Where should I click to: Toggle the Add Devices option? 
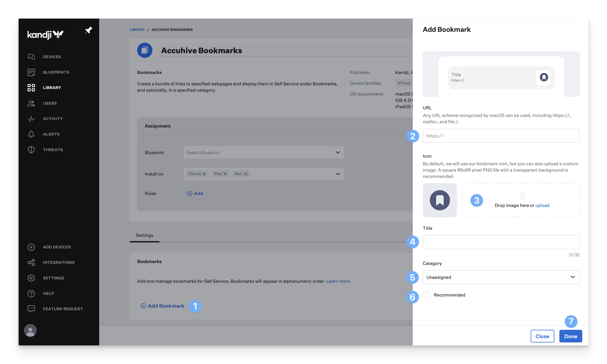tap(57, 247)
